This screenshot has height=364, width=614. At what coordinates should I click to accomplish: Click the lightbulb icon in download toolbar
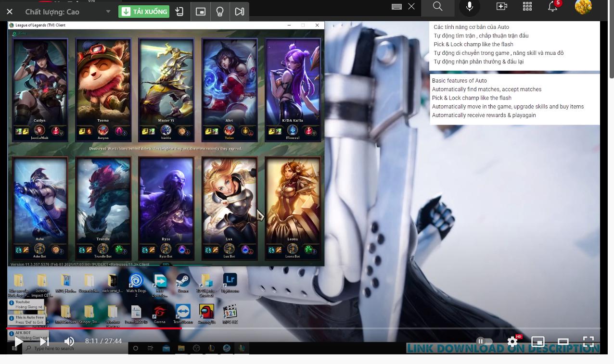pyautogui.click(x=220, y=12)
